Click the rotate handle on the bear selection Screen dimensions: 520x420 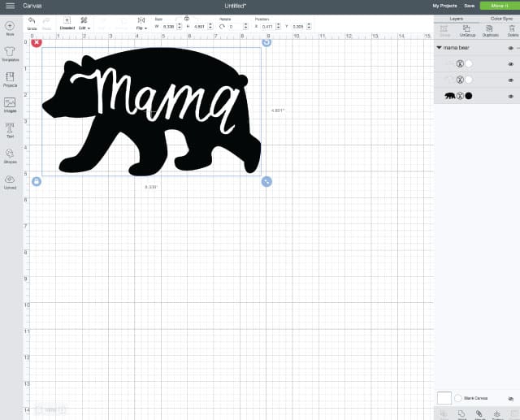pos(266,42)
